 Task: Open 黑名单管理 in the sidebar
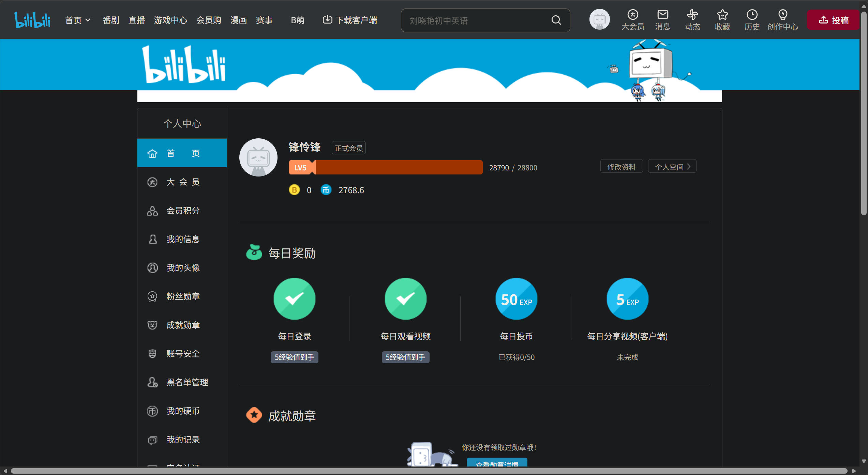[182, 382]
